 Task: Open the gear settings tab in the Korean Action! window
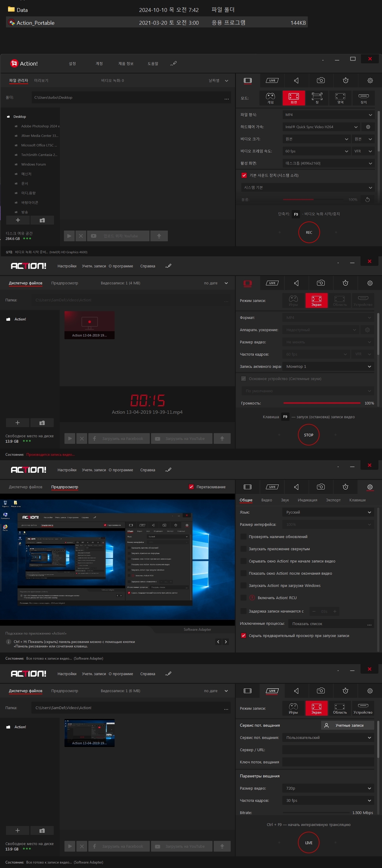point(370,80)
